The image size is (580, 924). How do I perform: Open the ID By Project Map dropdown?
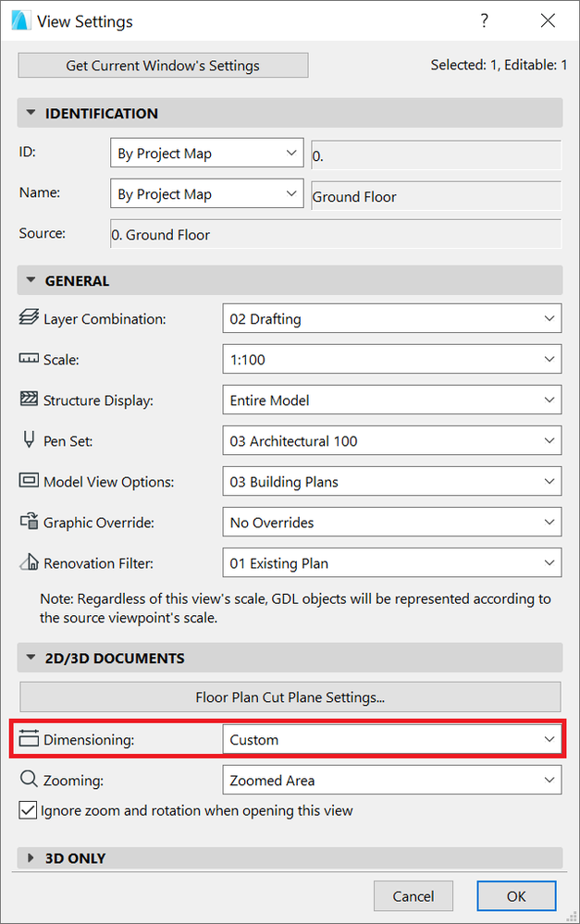point(206,154)
